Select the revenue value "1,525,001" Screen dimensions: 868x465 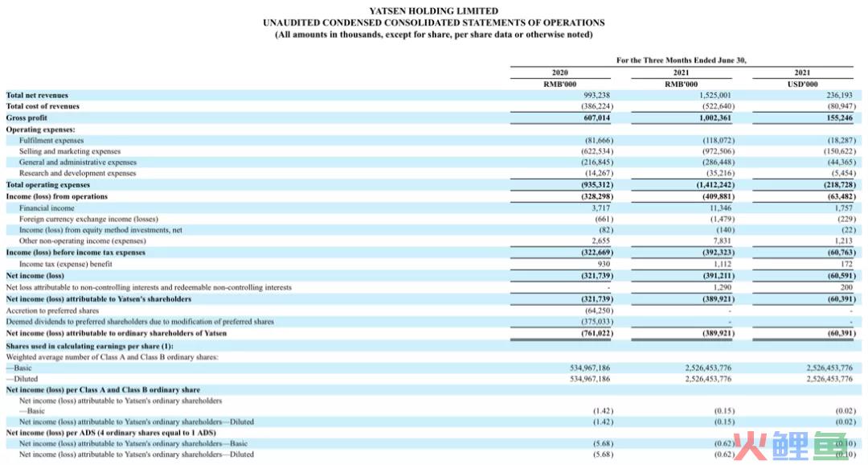[x=715, y=95]
